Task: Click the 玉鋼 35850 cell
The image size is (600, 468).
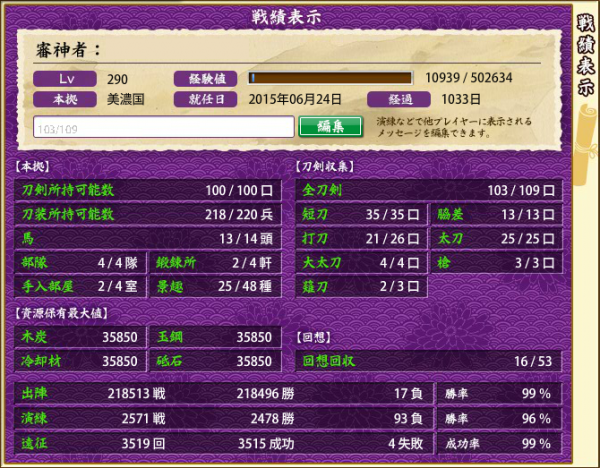Action: (215, 337)
